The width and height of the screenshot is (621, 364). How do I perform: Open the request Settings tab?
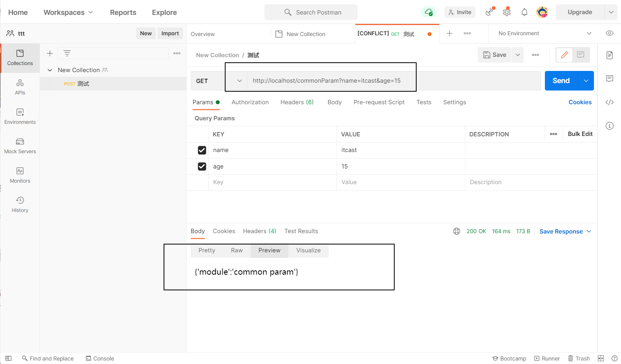[x=454, y=102]
